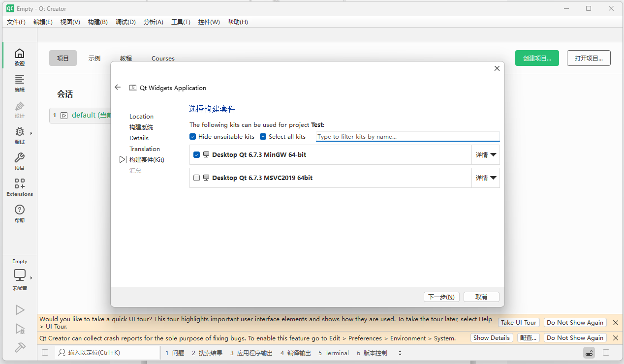Open the Welcome (欢迎) mode
The image size is (624, 364).
19,57
